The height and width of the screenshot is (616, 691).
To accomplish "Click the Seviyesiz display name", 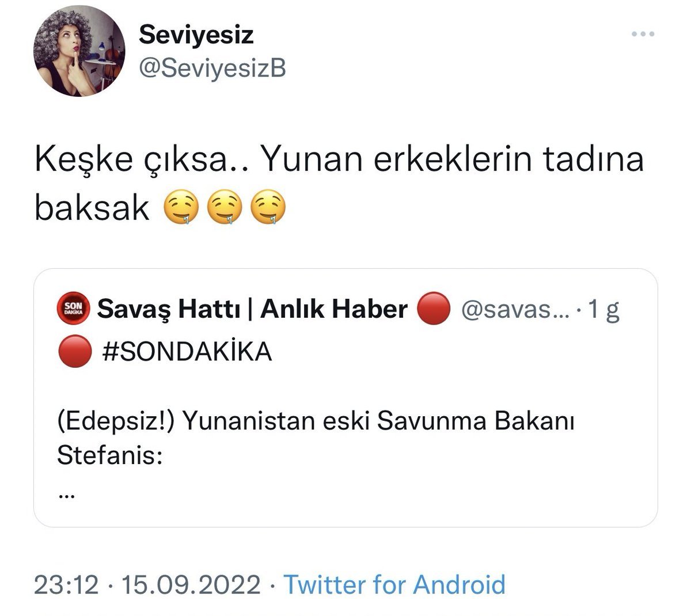I will [x=196, y=36].
